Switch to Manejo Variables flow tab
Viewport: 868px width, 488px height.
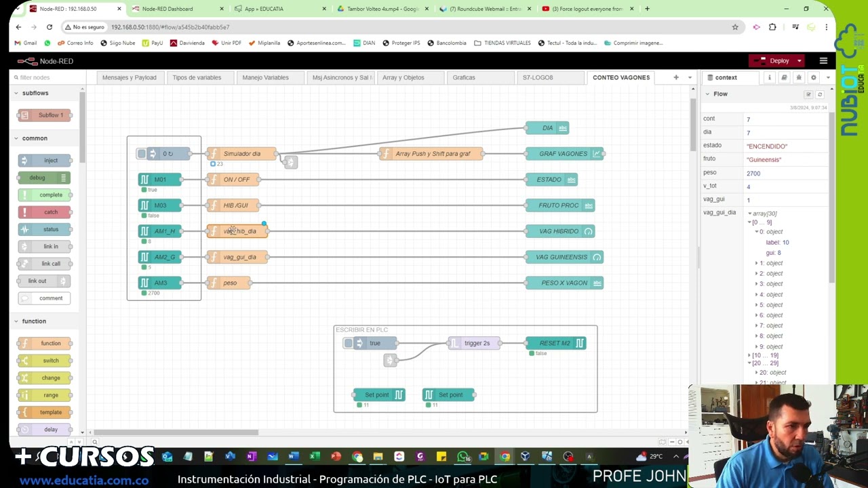click(x=266, y=77)
